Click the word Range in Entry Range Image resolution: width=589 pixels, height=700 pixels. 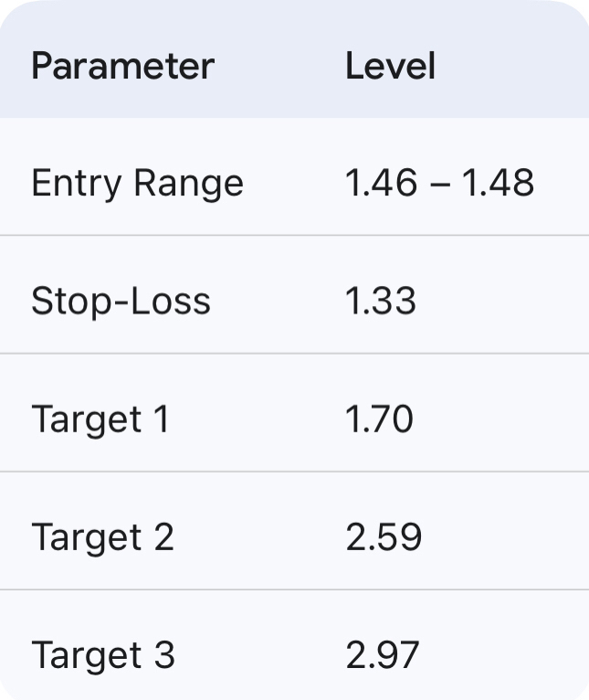188,184
